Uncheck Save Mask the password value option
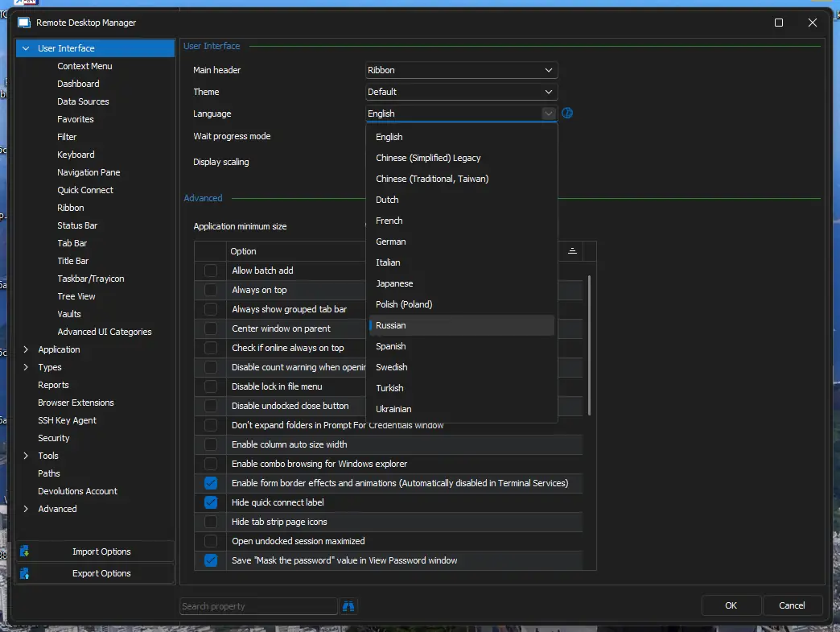Screen dimensions: 840x632 [x=211, y=560]
